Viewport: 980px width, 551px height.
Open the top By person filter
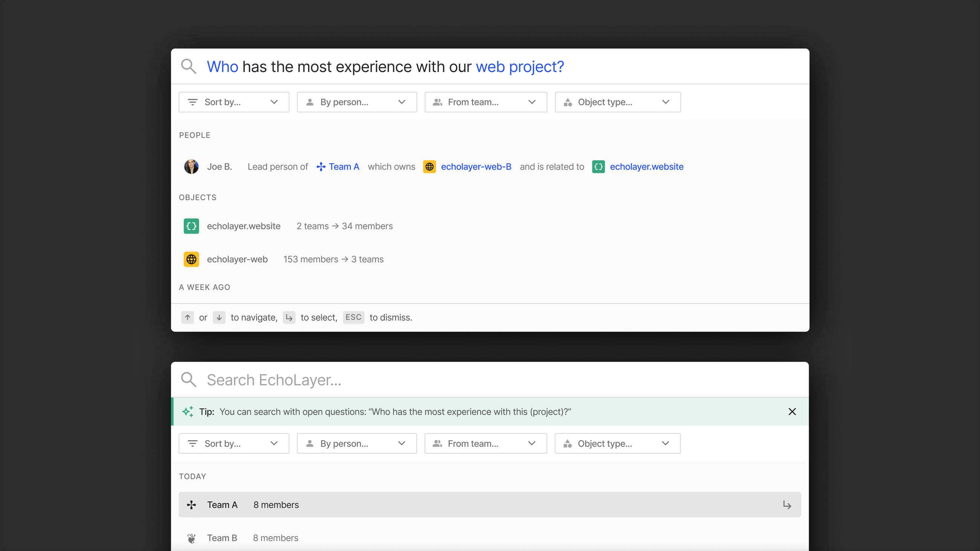pos(357,102)
